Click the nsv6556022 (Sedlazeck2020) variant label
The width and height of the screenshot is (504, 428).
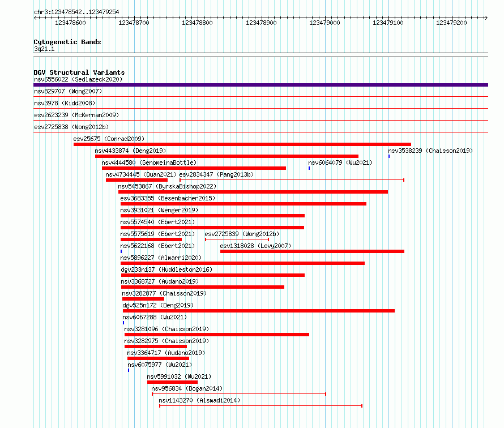click(x=78, y=79)
